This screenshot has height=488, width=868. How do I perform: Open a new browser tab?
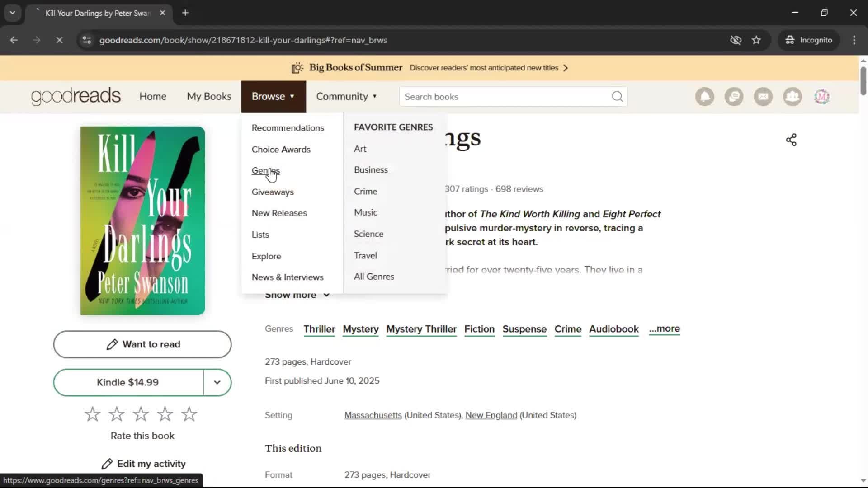point(185,13)
